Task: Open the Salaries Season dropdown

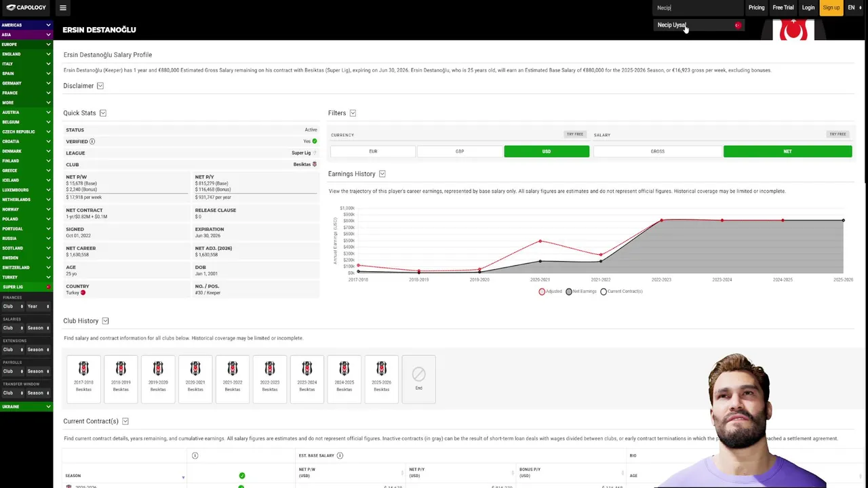Action: (x=39, y=328)
